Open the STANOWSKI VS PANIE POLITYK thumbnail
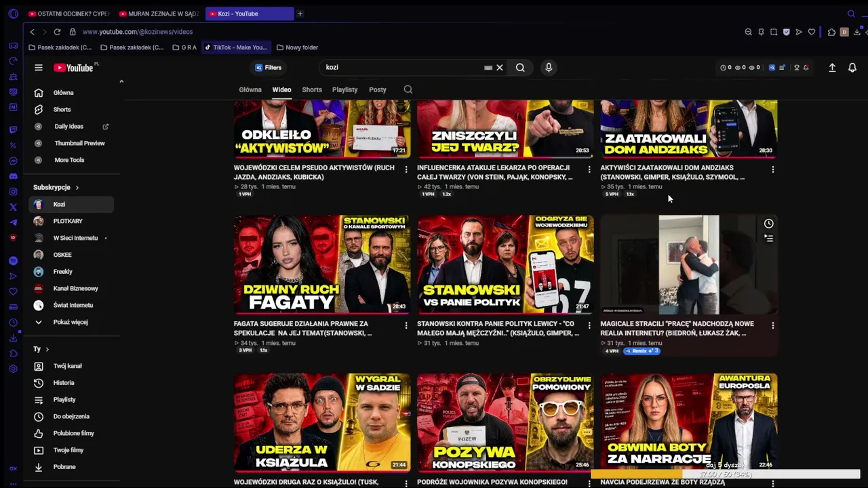The image size is (868, 488). [x=505, y=264]
